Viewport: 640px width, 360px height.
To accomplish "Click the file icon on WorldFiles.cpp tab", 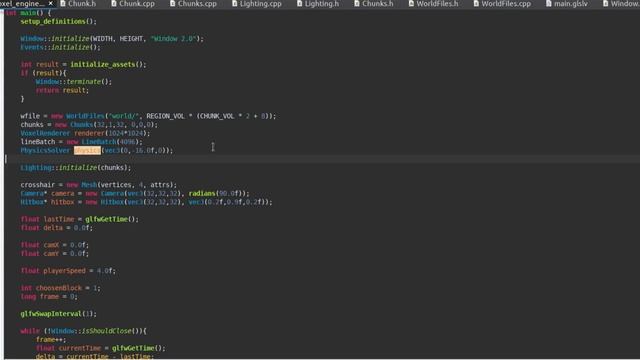I will (x=476, y=4).
